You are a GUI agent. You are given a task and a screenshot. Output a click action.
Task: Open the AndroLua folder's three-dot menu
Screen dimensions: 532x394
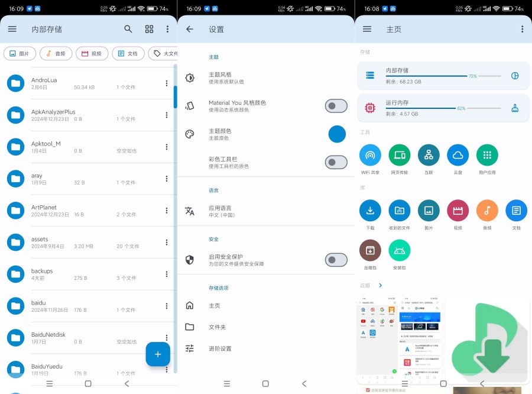[x=167, y=83]
